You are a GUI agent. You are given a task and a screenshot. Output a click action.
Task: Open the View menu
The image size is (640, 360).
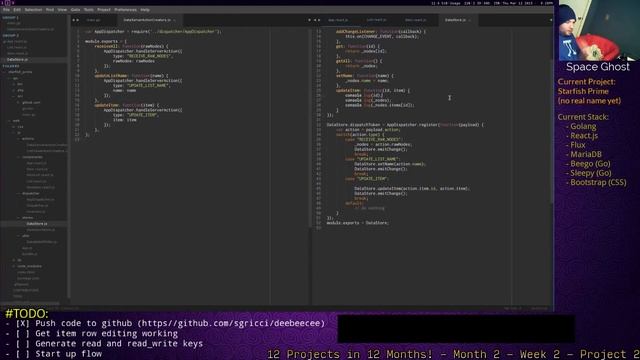[62, 9]
